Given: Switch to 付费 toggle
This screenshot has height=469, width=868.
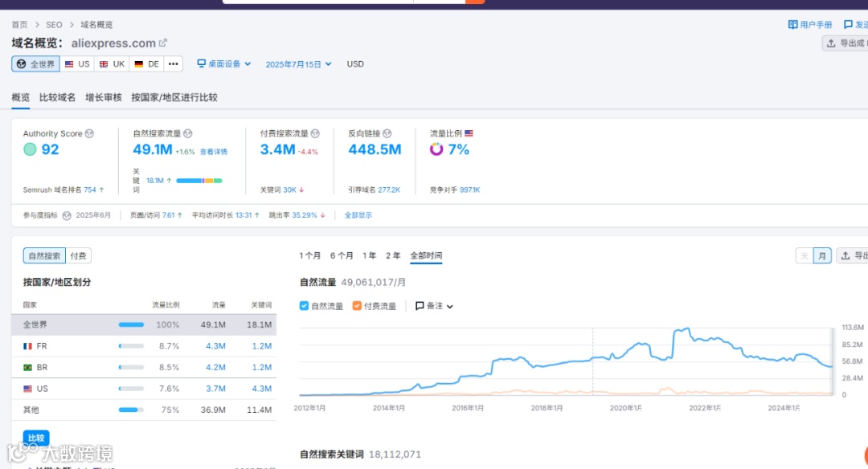Looking at the screenshot, I should pyautogui.click(x=78, y=255).
